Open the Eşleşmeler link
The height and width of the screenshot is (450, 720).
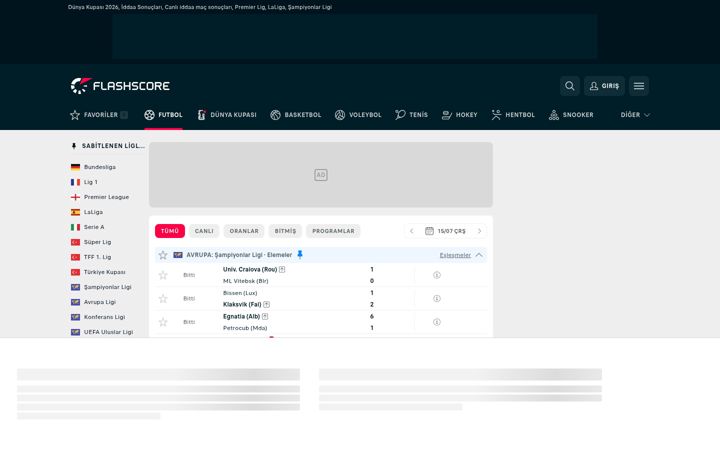coord(455,255)
